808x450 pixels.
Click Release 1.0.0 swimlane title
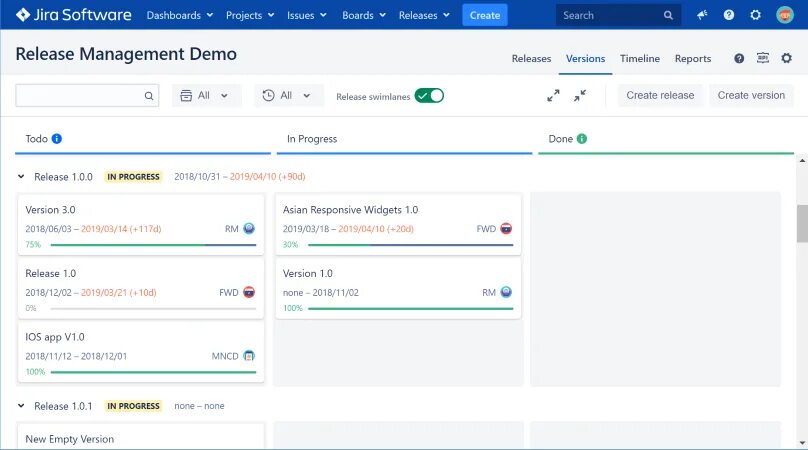coord(63,177)
